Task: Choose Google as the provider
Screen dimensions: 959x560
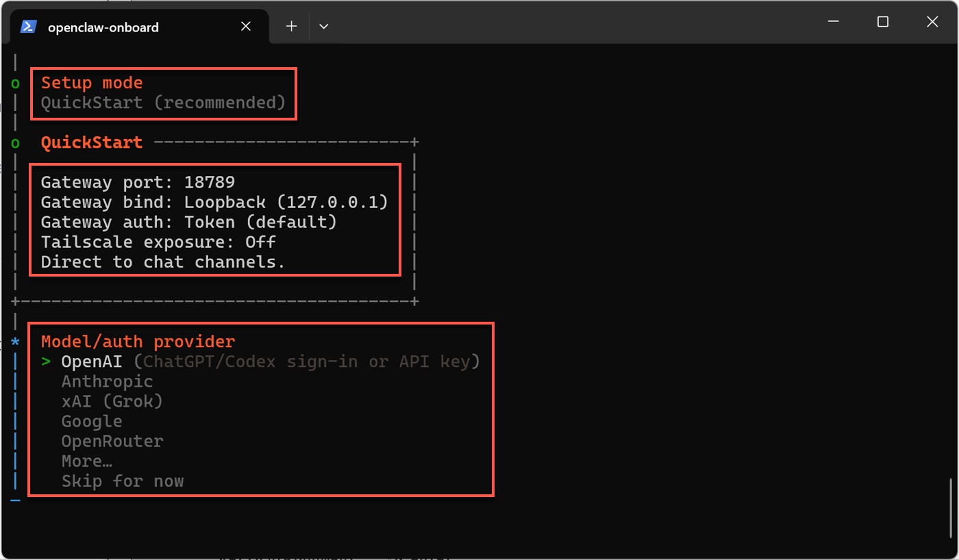Action: point(92,421)
